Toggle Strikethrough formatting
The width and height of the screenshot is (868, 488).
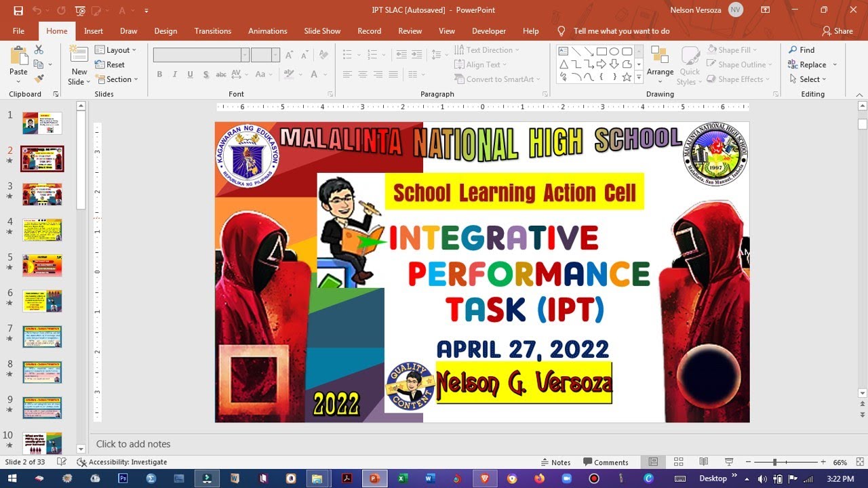click(x=220, y=75)
